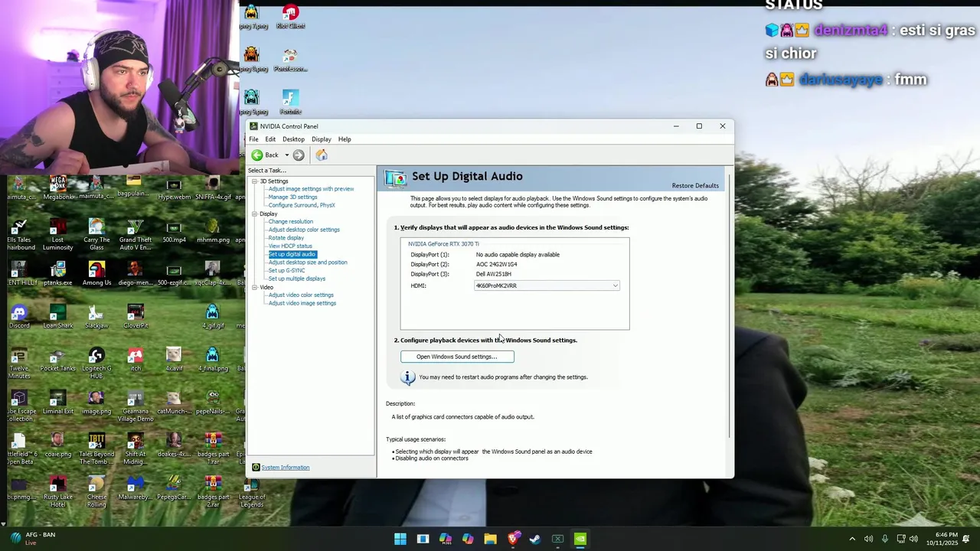The width and height of the screenshot is (980, 551).
Task: Click the Logitech G HUB desktop icon
Action: coord(96,364)
